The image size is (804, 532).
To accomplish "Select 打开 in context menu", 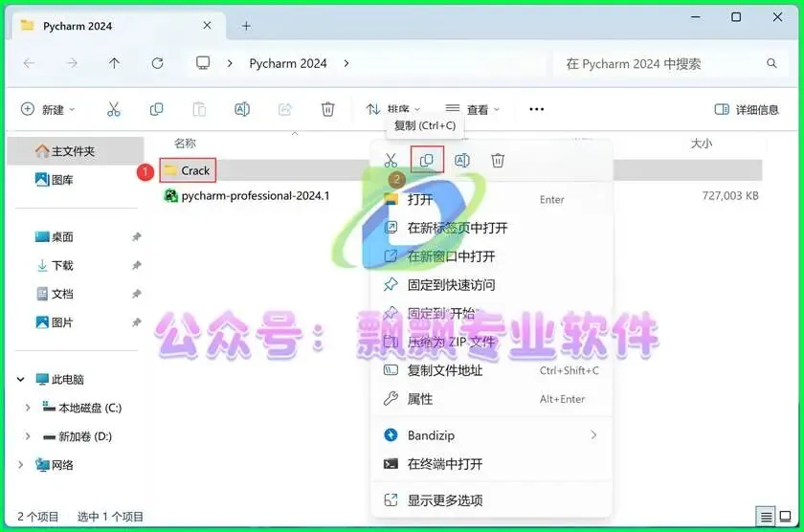I will [491, 199].
